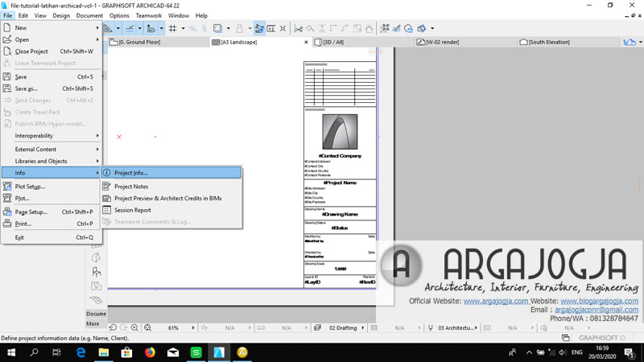Click the house-shaped roof toolbar icon

coord(369,28)
